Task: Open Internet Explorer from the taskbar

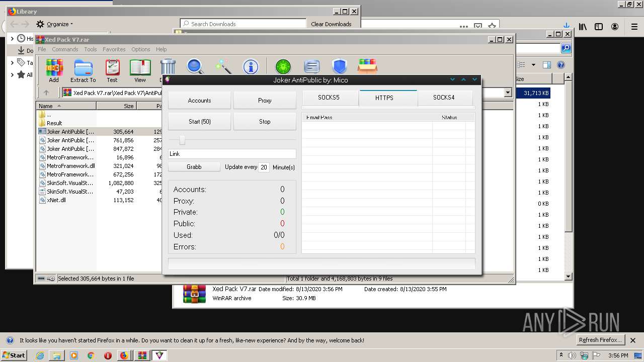Action: coord(40,355)
